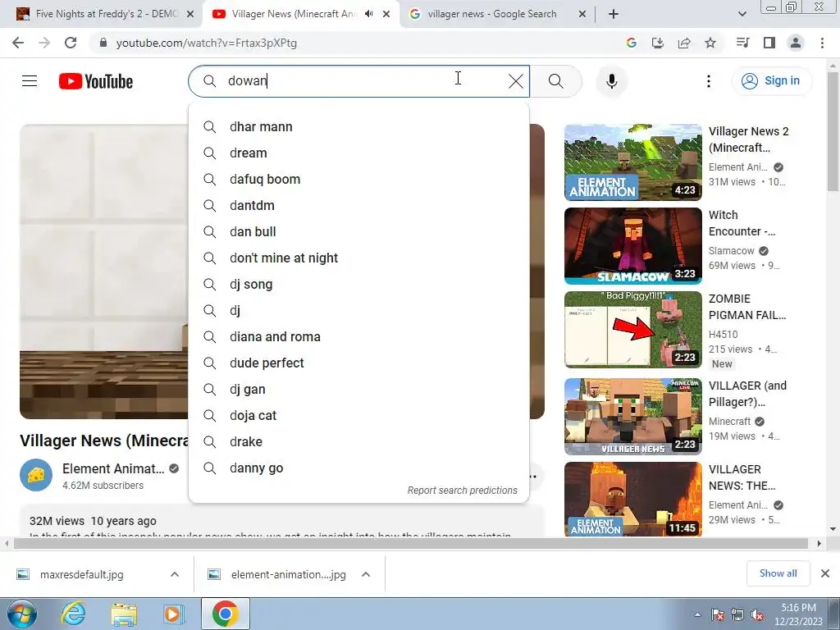This screenshot has height=630, width=840.
Task: Choose the 'dafuq boom' suggestion
Action: tap(359, 180)
